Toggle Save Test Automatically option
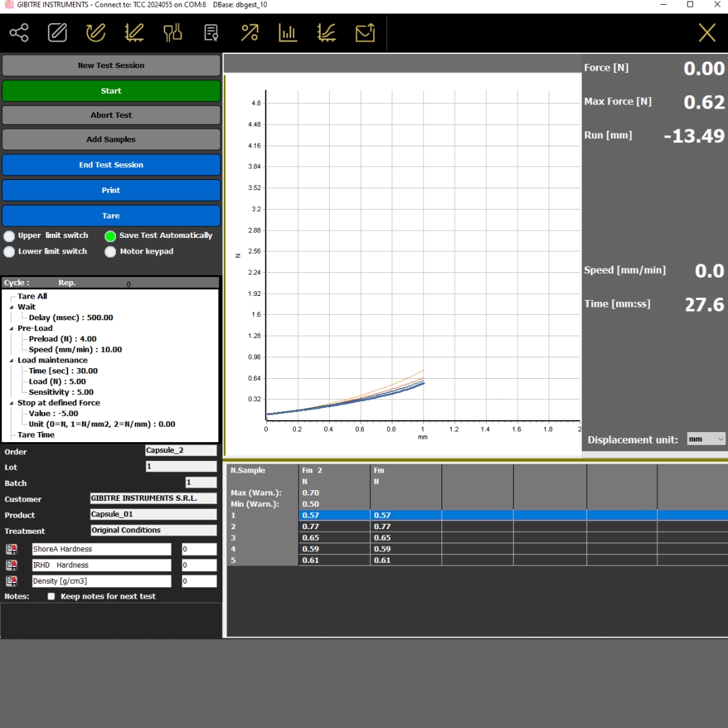Viewport: 728px width, 728px height. coord(111,236)
